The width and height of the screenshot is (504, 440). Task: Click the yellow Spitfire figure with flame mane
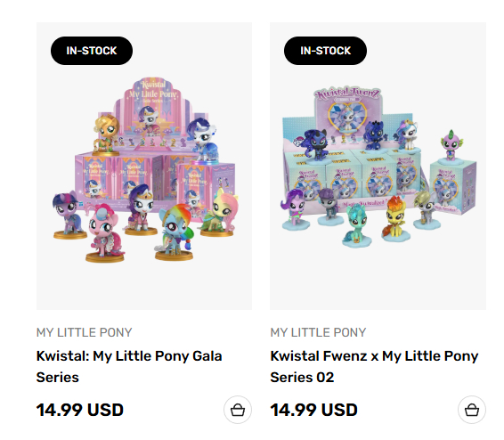click(x=395, y=218)
